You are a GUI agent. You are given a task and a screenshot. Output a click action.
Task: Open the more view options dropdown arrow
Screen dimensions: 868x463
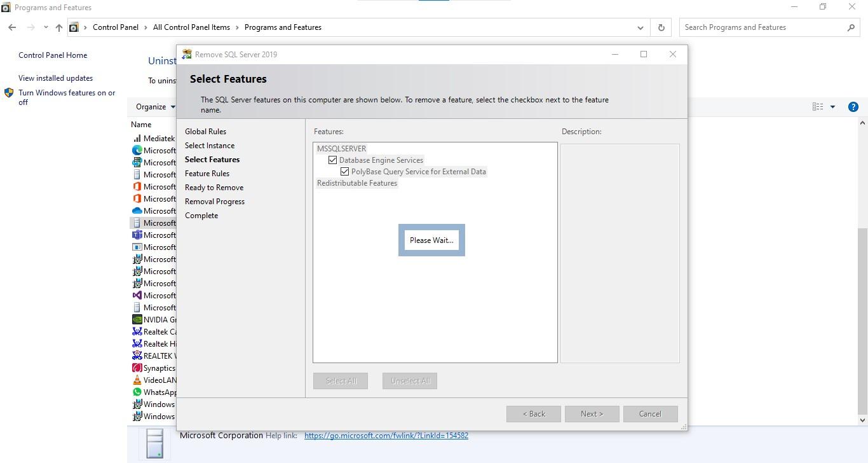coord(832,107)
